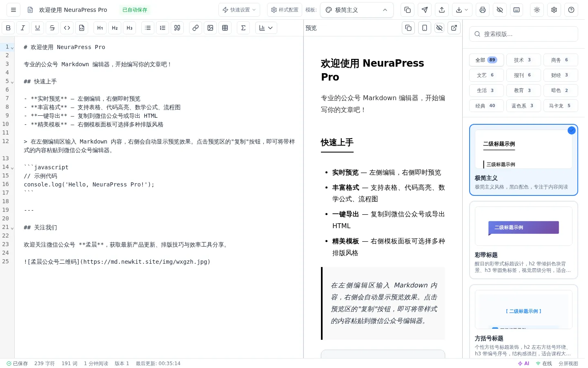Screen dimensions: 588x368
Task: Open the chart insert dropdown
Action: pyautogui.click(x=266, y=28)
